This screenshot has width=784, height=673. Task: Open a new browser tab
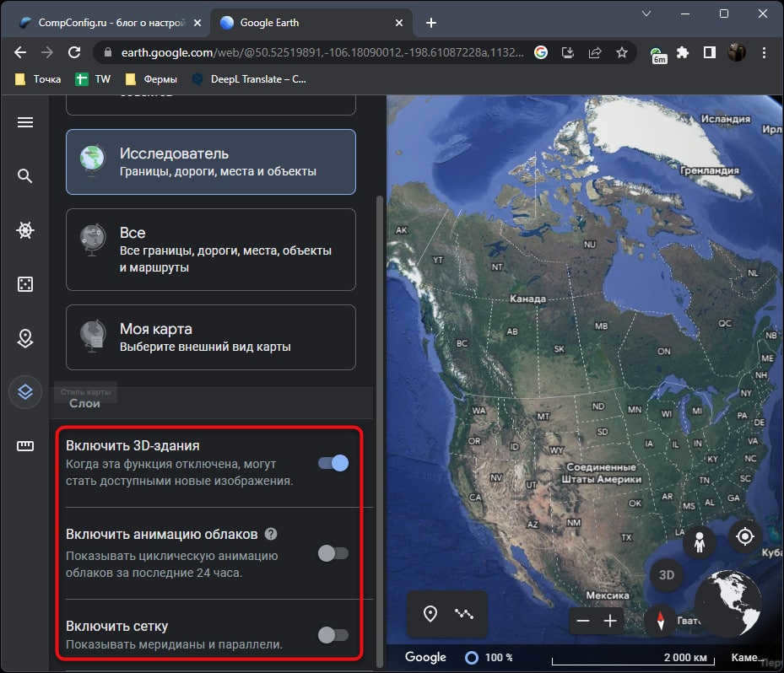pos(431,23)
